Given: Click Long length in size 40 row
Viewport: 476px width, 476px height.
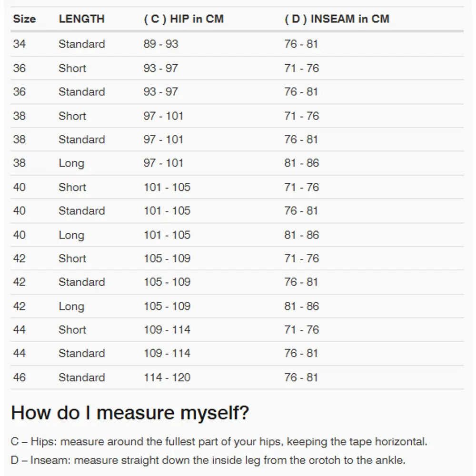Looking at the screenshot, I should tap(71, 235).
